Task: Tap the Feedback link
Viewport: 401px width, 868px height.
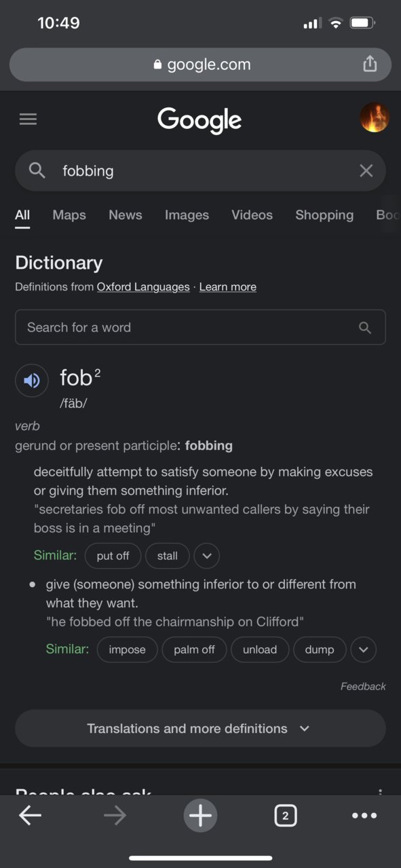Action: (363, 686)
